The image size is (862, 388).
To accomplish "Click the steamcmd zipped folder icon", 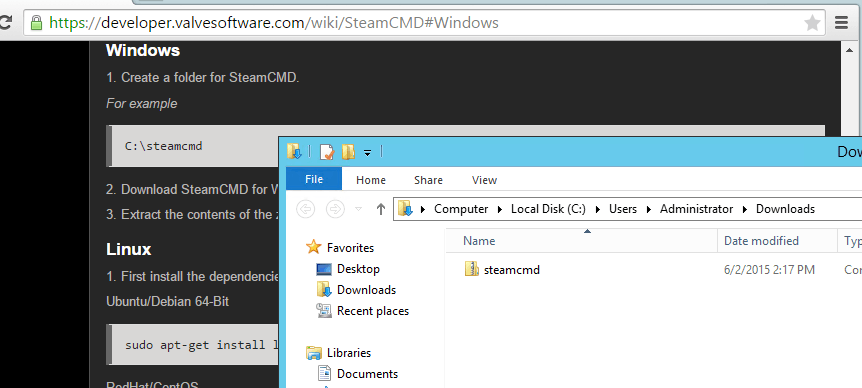I will 472,269.
